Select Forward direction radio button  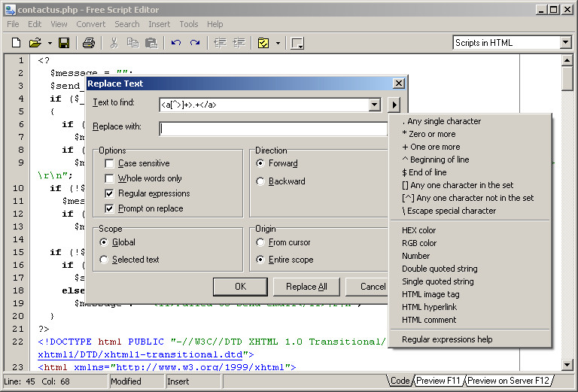260,163
